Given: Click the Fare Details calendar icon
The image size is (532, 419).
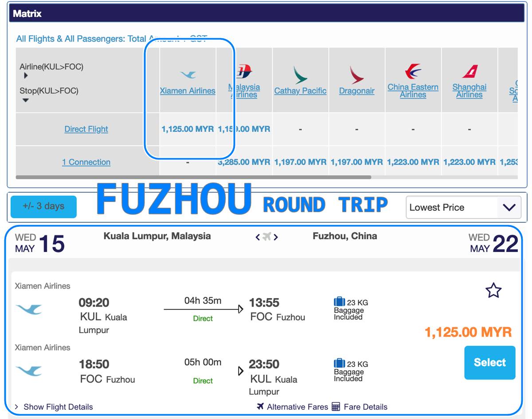Looking at the screenshot, I should click(336, 407).
